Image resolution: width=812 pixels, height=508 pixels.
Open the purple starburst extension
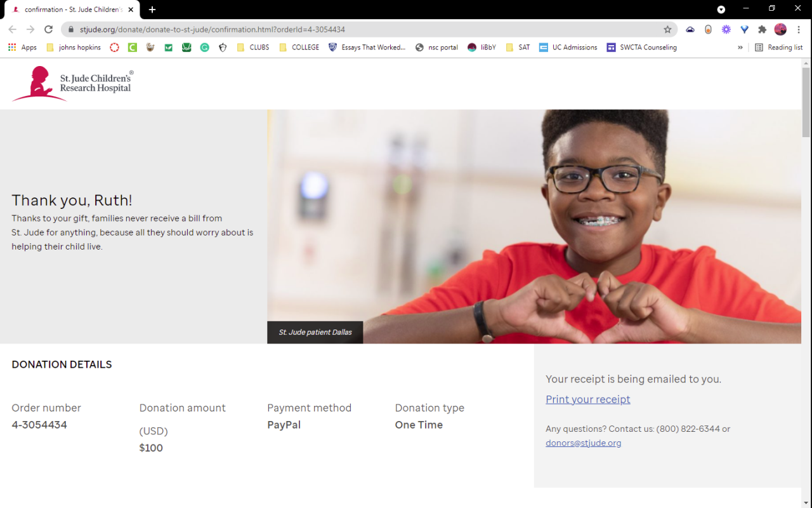click(726, 29)
